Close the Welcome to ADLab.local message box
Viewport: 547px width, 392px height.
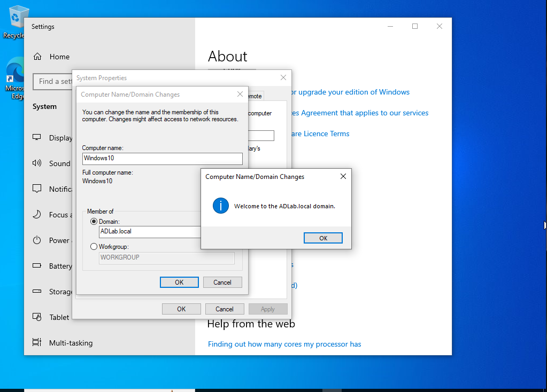343,177
